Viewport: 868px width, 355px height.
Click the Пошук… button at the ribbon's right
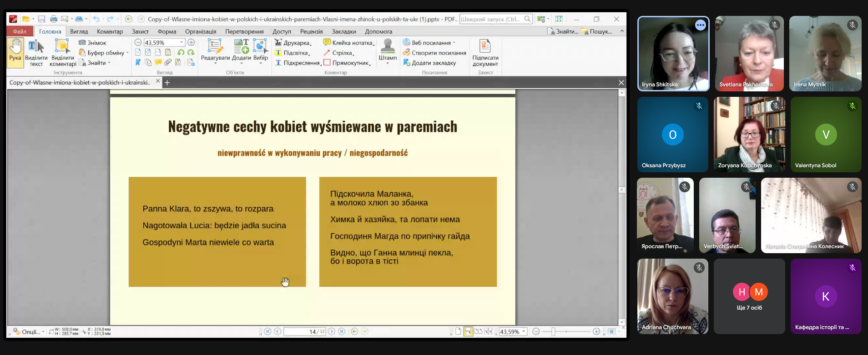[x=597, y=31]
